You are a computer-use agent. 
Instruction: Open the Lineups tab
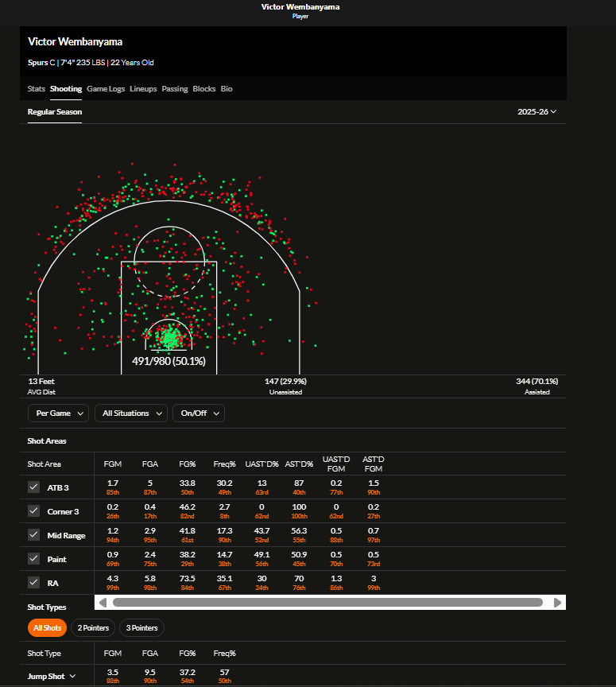pos(143,88)
